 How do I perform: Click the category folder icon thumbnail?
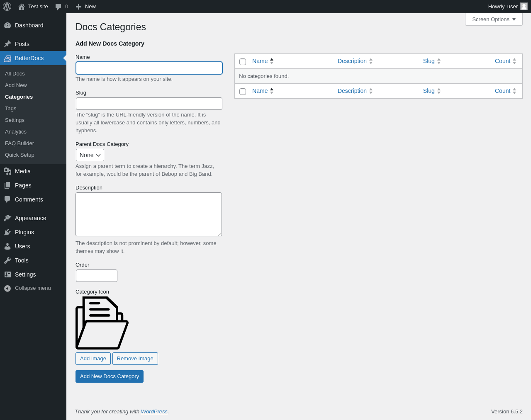click(102, 323)
